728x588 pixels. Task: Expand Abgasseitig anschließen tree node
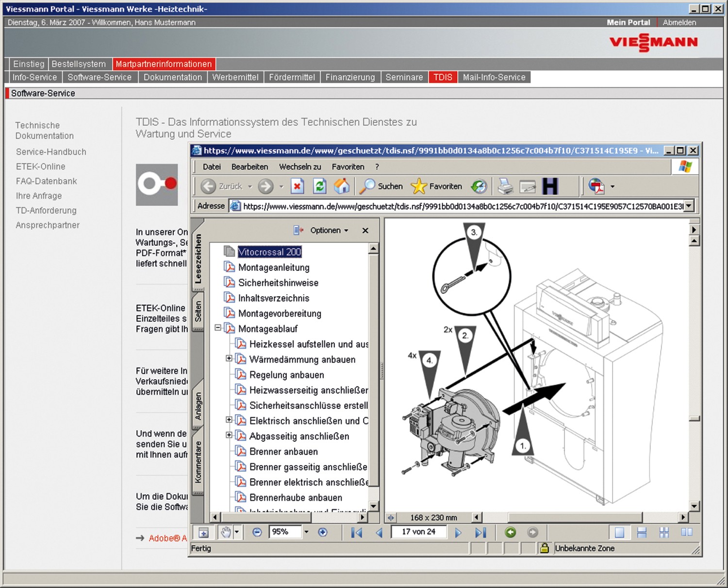tap(229, 435)
